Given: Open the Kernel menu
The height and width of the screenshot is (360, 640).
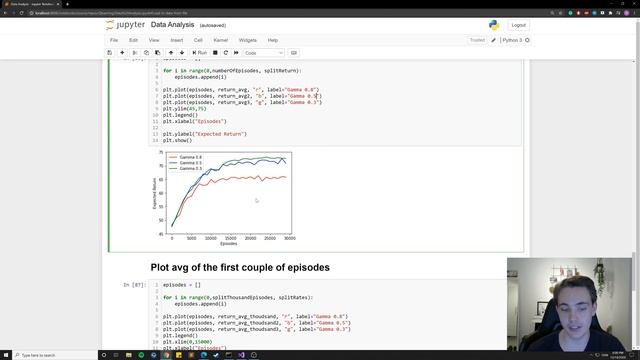Looking at the screenshot, I should 220,40.
